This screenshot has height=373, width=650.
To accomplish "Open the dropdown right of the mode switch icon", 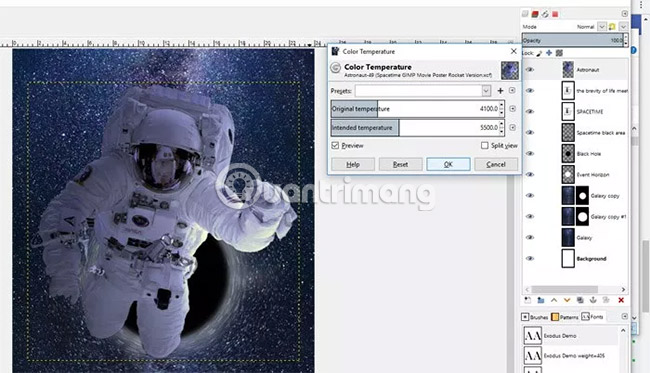I will 623,27.
